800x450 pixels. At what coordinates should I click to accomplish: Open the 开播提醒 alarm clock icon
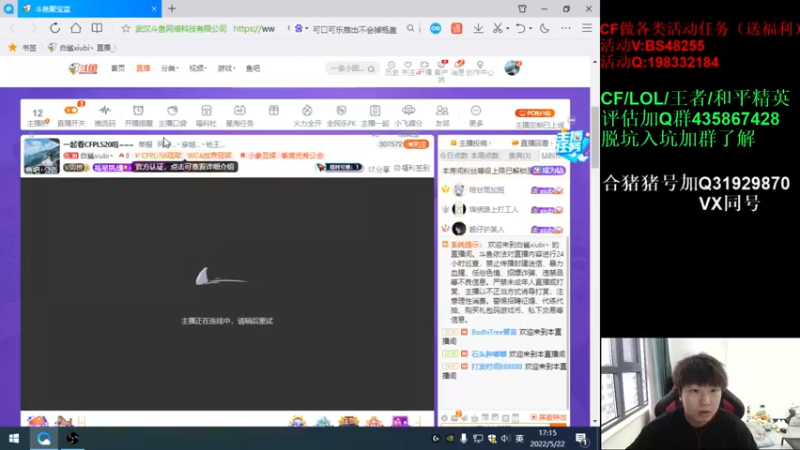(138, 116)
